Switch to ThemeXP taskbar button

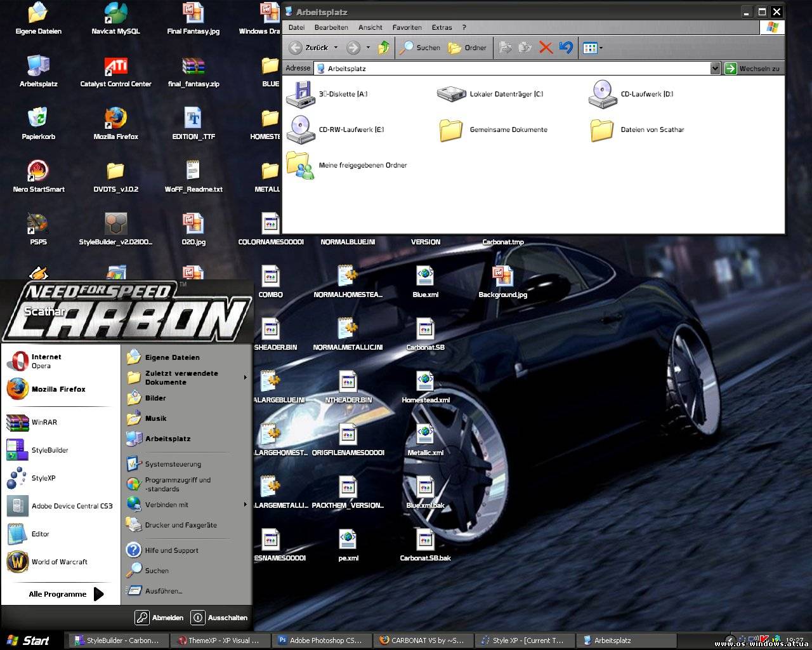click(x=221, y=640)
